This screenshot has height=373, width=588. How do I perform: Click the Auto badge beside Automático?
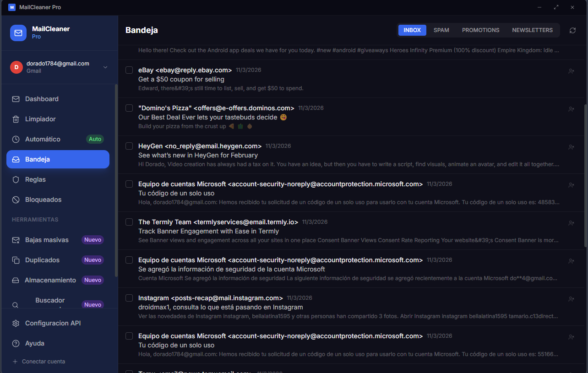click(x=95, y=139)
